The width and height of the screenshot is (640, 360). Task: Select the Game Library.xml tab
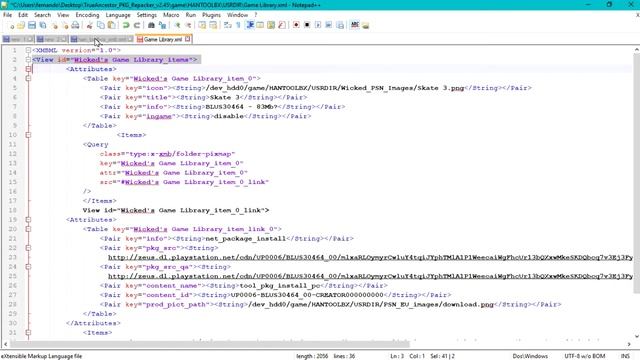(x=163, y=39)
